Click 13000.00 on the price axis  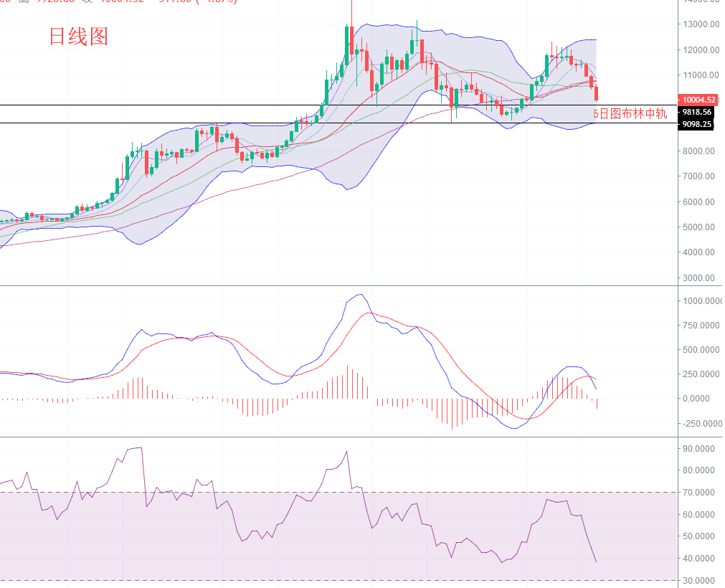pos(698,24)
